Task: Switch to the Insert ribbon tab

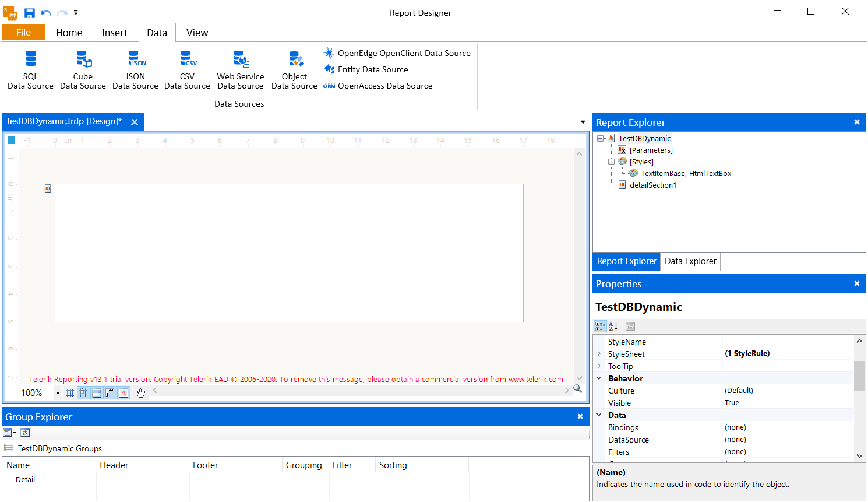Action: point(115,33)
